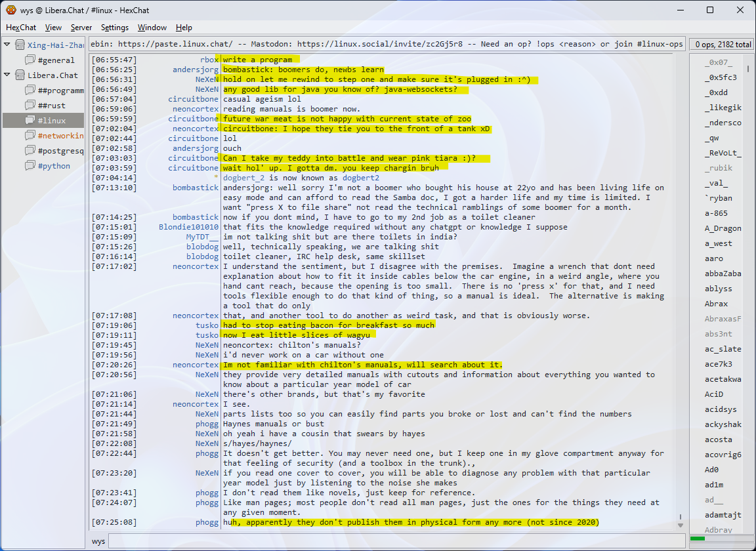
Task: Click the Xing-Hai-Zha server icon
Action: coord(20,45)
